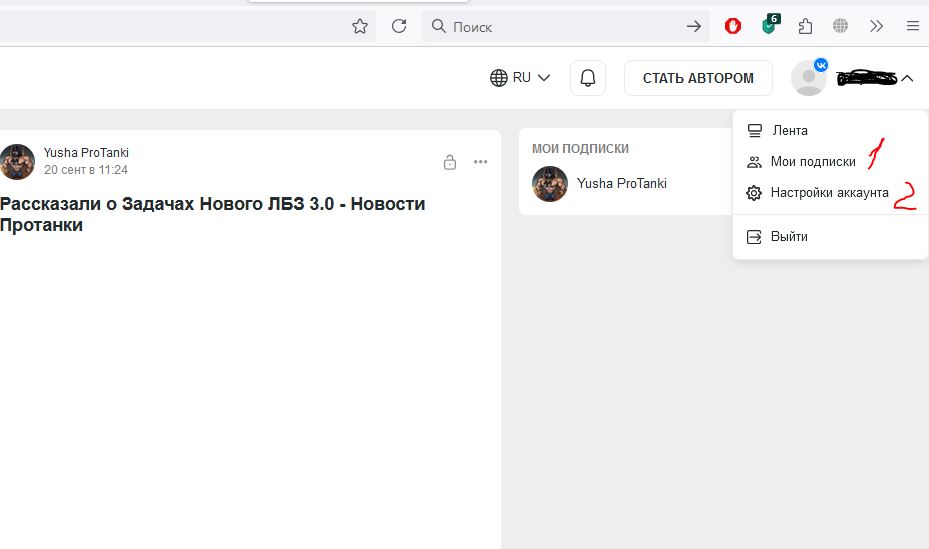Open the browser extensions puzzle icon
The image size is (929, 549).
(x=805, y=26)
